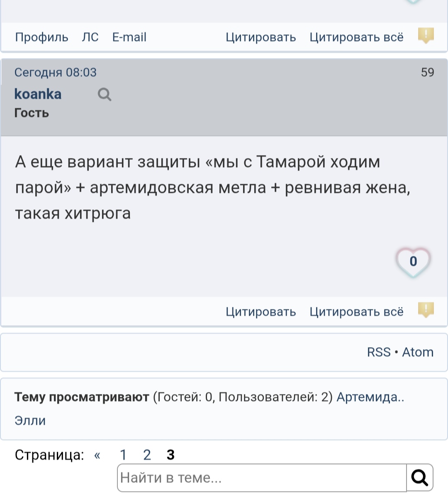Viewport: 448px width, 494px height.
Task: Open the Профиль link of the upper post
Action: (41, 37)
